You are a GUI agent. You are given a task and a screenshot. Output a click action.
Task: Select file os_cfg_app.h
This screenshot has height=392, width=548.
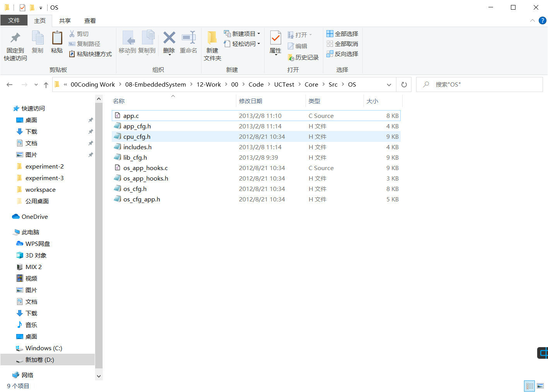pyautogui.click(x=256, y=199)
